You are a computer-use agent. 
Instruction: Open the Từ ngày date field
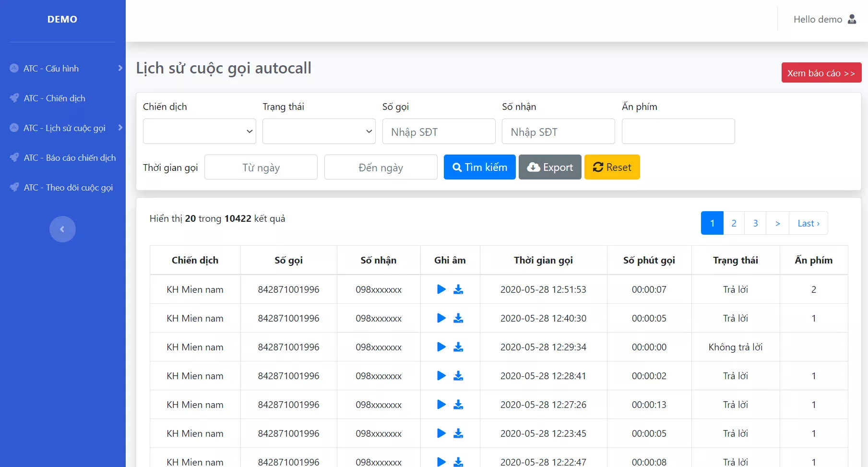click(261, 167)
